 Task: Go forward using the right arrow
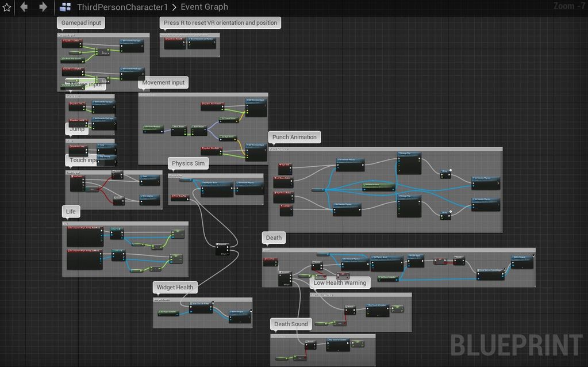pyautogui.click(x=43, y=7)
